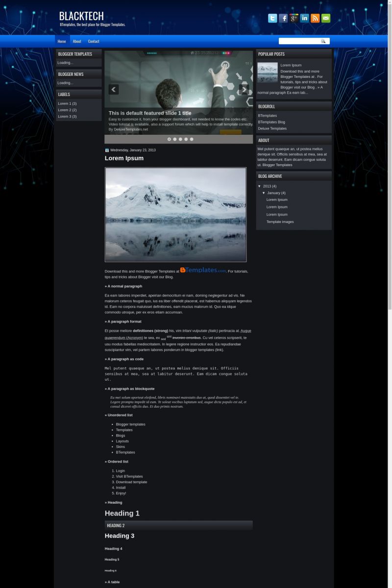Select the first slider pagination dot
Screen dimensions: 392x588
pyautogui.click(x=169, y=139)
